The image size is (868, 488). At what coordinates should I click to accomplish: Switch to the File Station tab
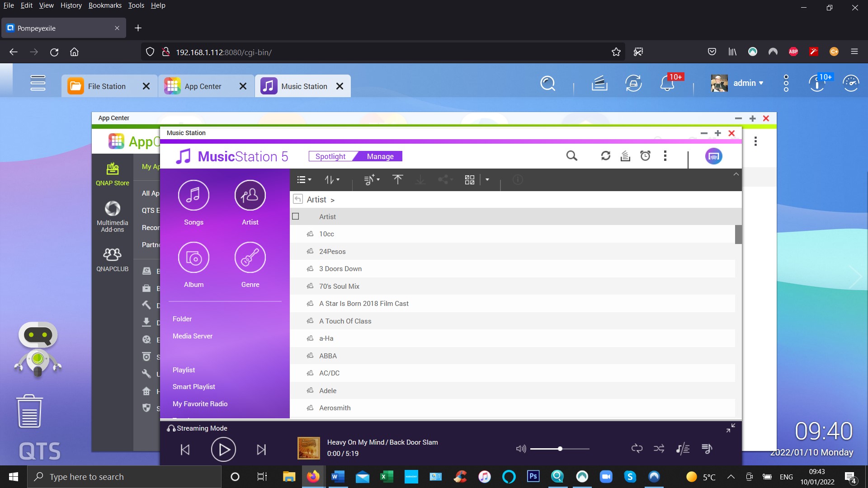coord(107,86)
